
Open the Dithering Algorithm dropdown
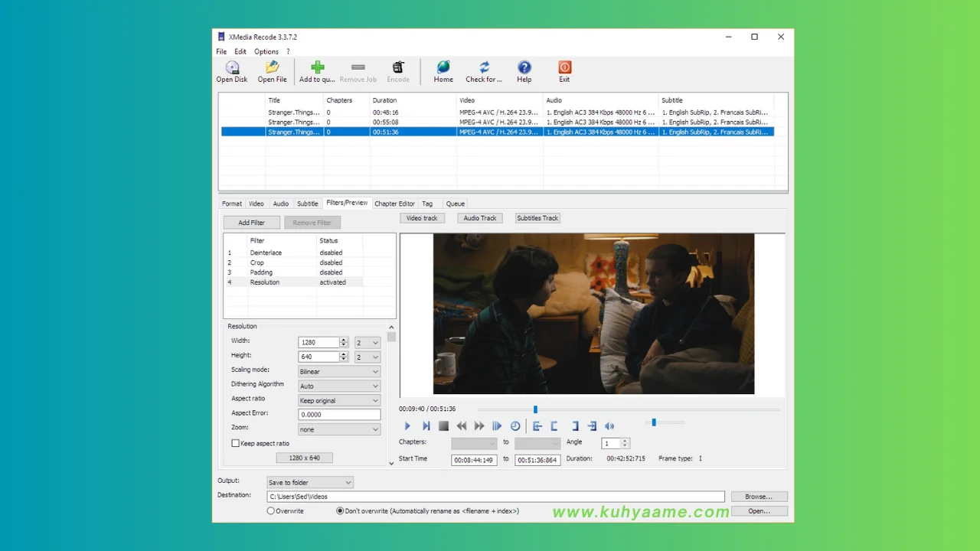[339, 386]
